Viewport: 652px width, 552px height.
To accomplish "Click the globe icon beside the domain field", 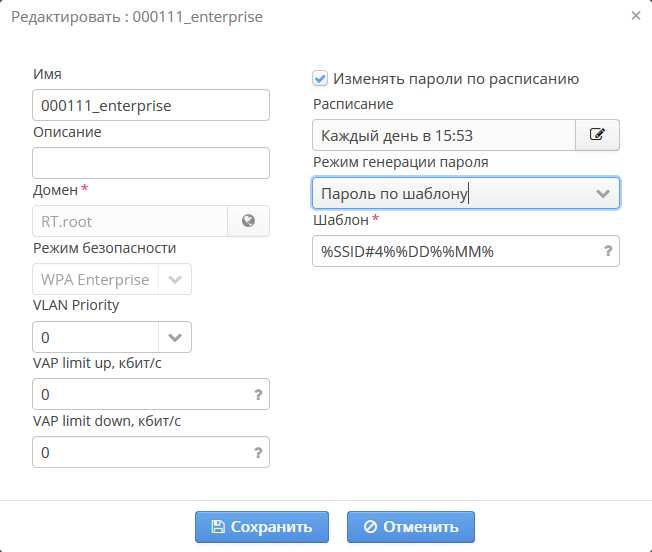I will [x=248, y=221].
